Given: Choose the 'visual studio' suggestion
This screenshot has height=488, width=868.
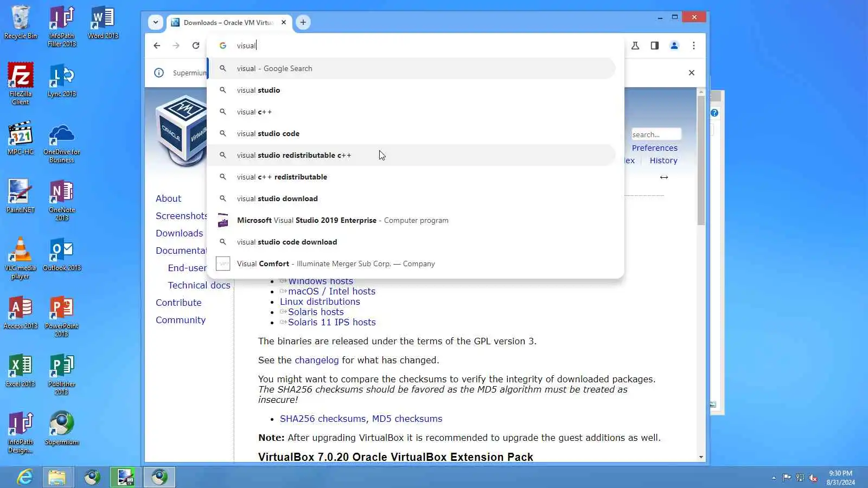Looking at the screenshot, I should pyautogui.click(x=411, y=90).
